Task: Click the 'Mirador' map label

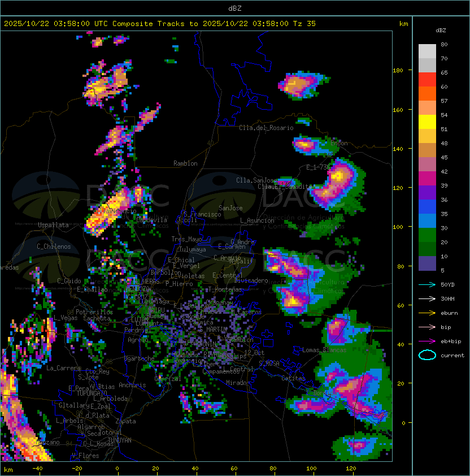Action: coord(238,383)
